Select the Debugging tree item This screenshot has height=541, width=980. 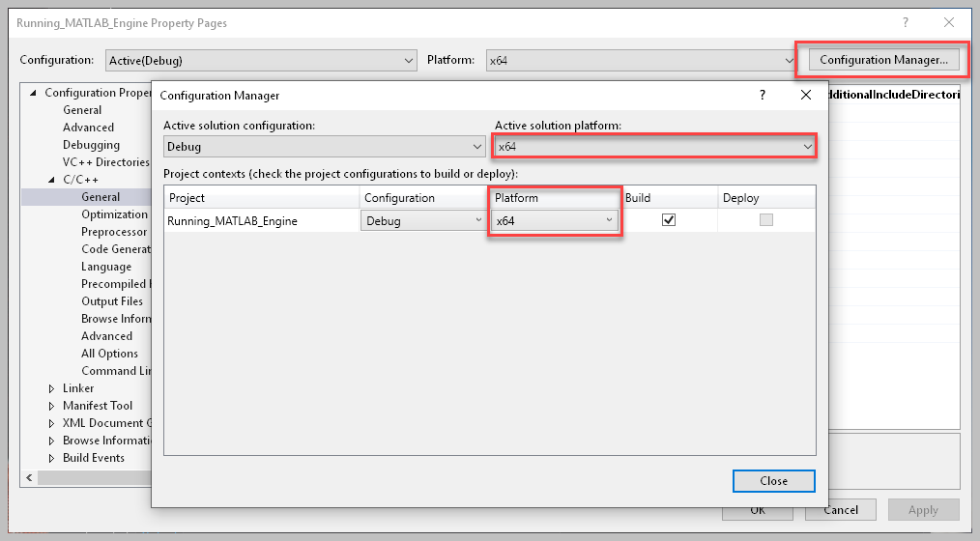(91, 145)
